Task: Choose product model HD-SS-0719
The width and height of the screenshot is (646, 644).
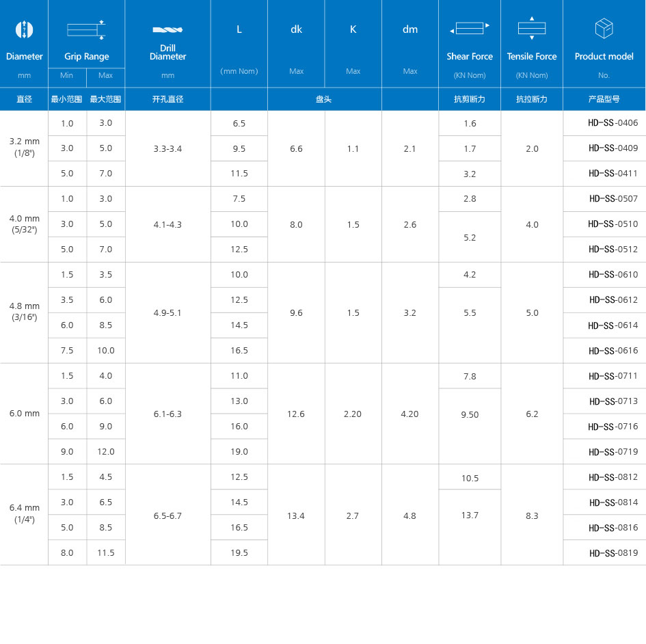Action: pyautogui.click(x=613, y=452)
